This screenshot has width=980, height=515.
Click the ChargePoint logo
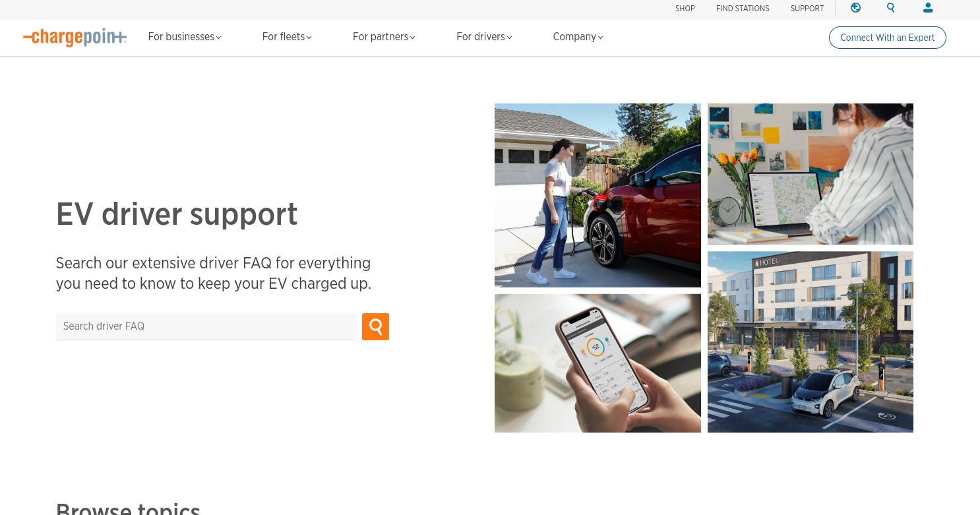(x=75, y=38)
